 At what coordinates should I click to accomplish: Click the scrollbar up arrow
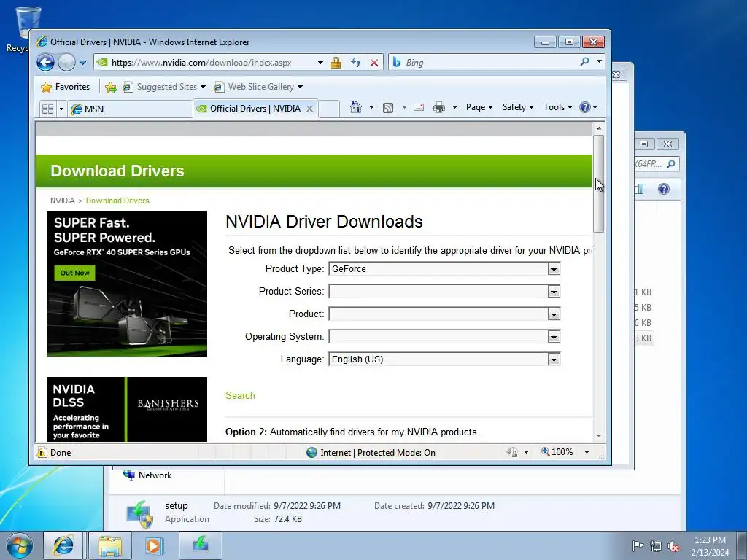(599, 128)
